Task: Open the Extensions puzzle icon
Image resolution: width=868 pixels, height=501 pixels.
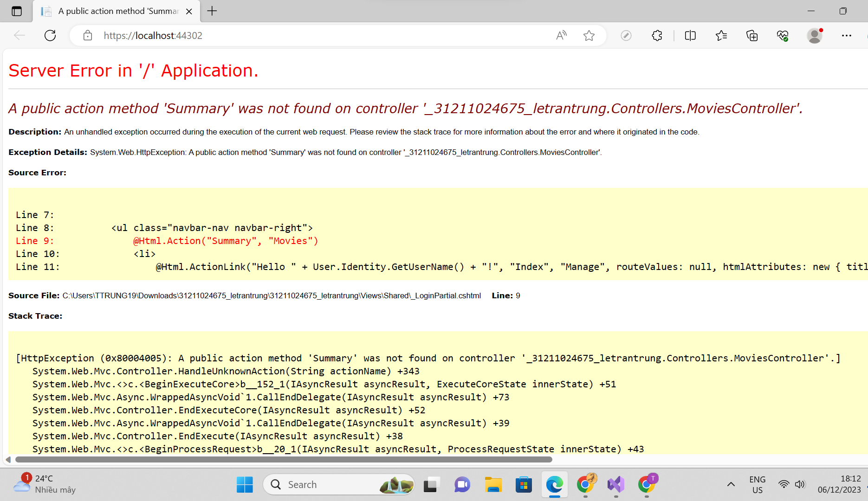Action: 657,36
